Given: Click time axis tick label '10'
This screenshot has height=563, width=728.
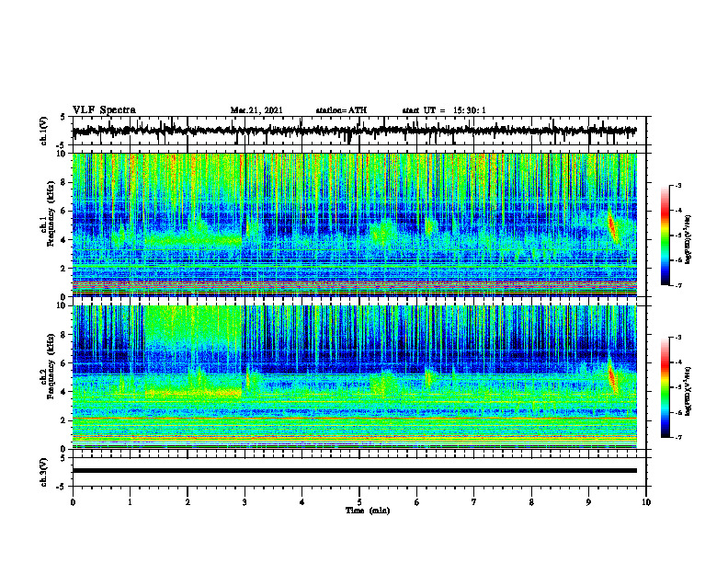Looking at the screenshot, I should (x=646, y=502).
